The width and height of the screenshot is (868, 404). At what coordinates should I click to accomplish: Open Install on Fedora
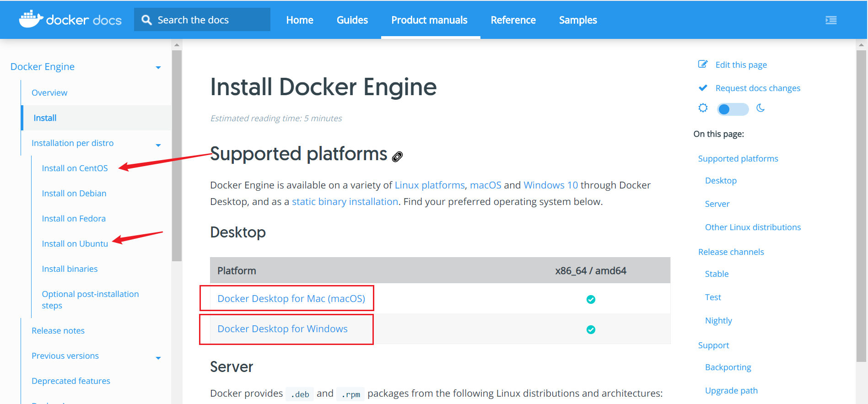point(74,219)
